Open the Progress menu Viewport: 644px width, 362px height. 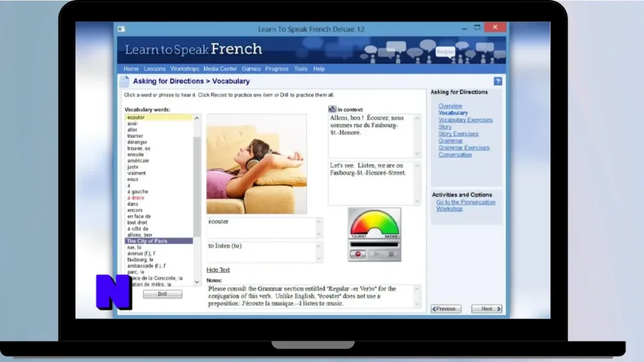tap(277, 69)
